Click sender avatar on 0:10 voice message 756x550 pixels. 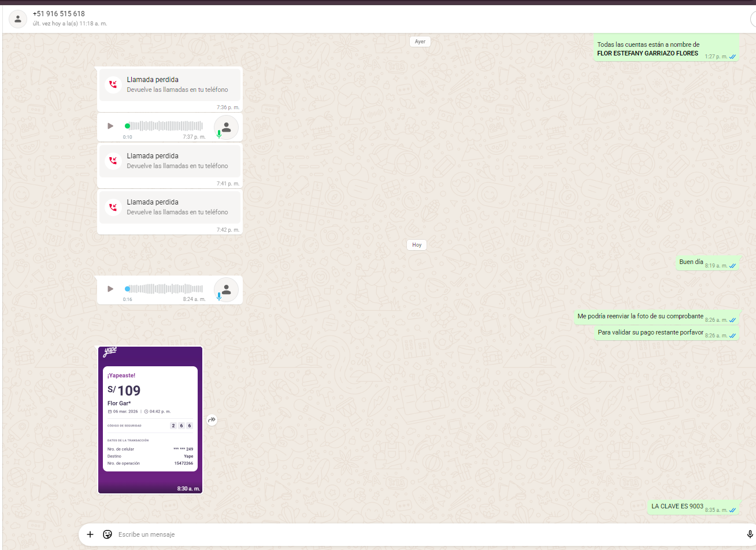226,127
